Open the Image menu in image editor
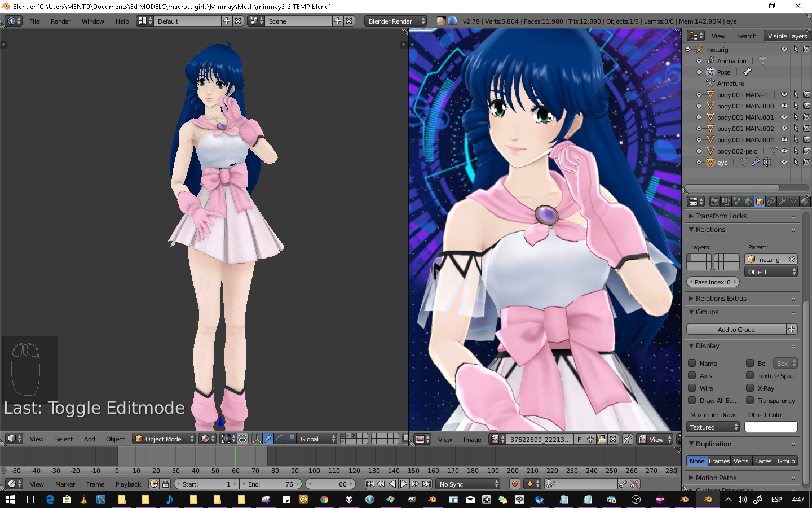Screen dimensions: 812x508 (472, 439)
